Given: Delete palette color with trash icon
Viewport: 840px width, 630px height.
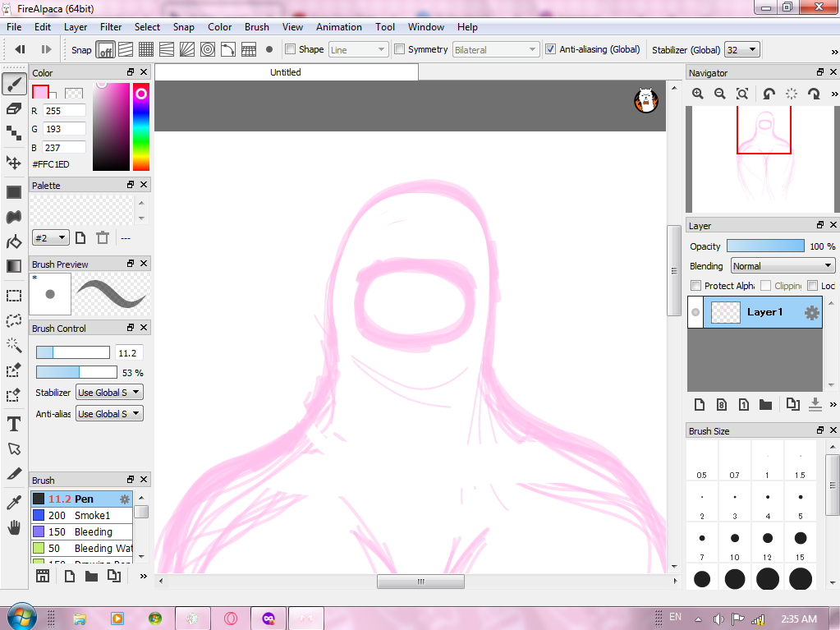Looking at the screenshot, I should 103,237.
